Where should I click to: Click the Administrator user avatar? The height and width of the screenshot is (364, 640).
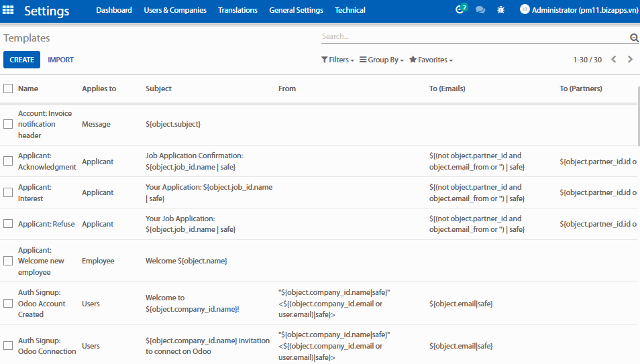point(525,10)
